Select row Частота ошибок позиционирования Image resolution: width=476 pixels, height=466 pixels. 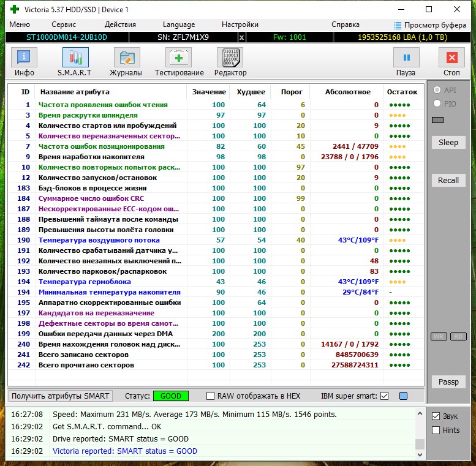216,146
